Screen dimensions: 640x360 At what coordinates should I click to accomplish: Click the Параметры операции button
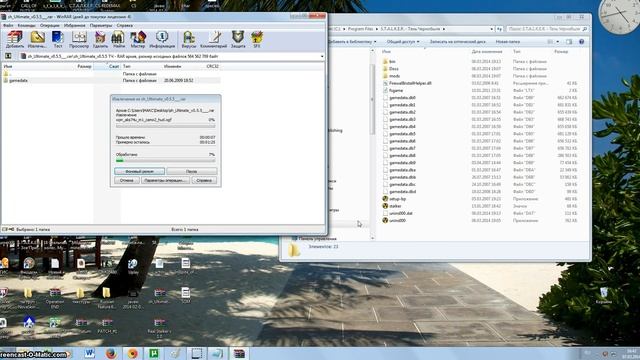(x=165, y=180)
